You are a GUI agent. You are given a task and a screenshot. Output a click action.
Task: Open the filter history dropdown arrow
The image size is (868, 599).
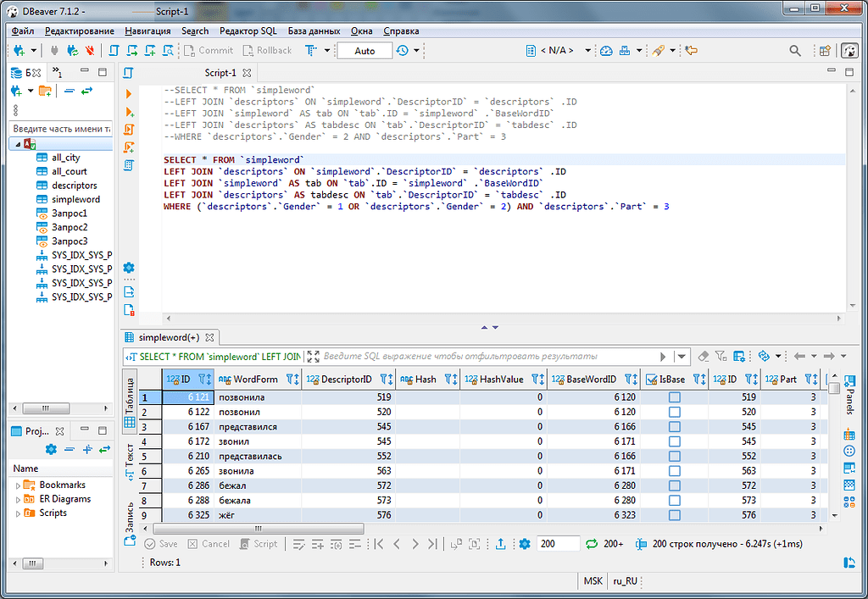(682, 357)
